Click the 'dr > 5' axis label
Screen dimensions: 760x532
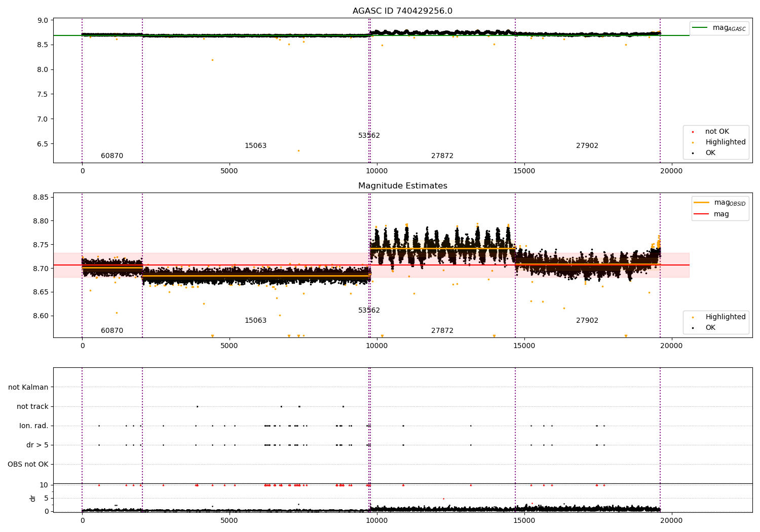pyautogui.click(x=37, y=445)
